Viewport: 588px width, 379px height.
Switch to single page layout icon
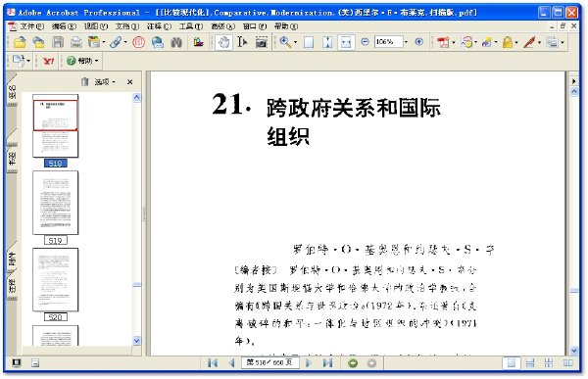click(x=512, y=363)
